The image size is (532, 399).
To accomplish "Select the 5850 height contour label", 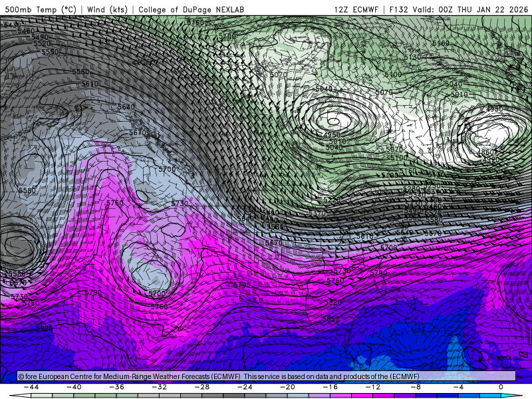I will (x=331, y=319).
